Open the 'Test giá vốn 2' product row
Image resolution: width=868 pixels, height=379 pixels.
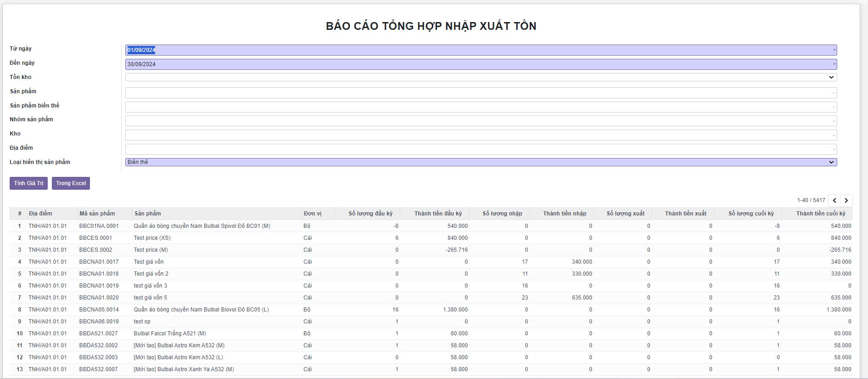pos(151,274)
